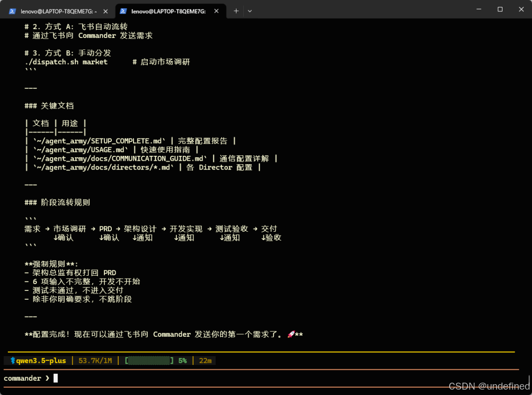This screenshot has width=532, height=395.
Task: Click the ./dispatch.sh market command text
Action: click(66, 62)
